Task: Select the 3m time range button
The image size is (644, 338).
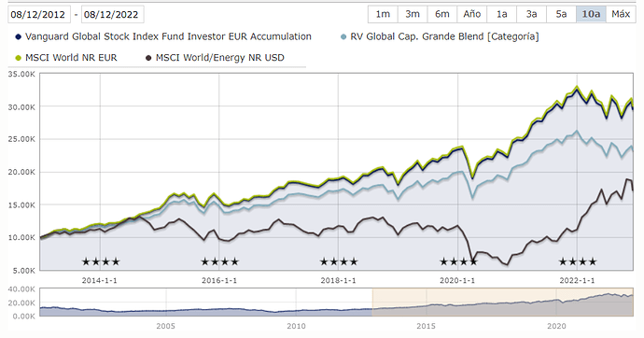Action: [413, 14]
